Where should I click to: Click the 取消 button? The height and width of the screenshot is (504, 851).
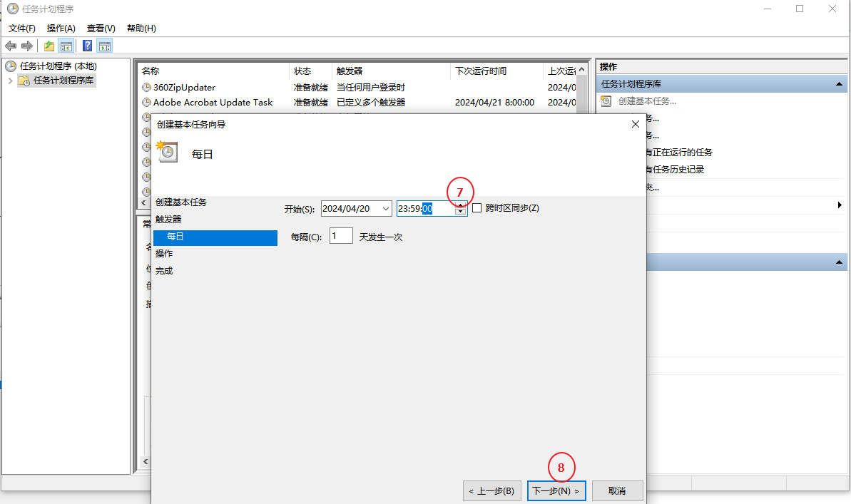pos(617,491)
